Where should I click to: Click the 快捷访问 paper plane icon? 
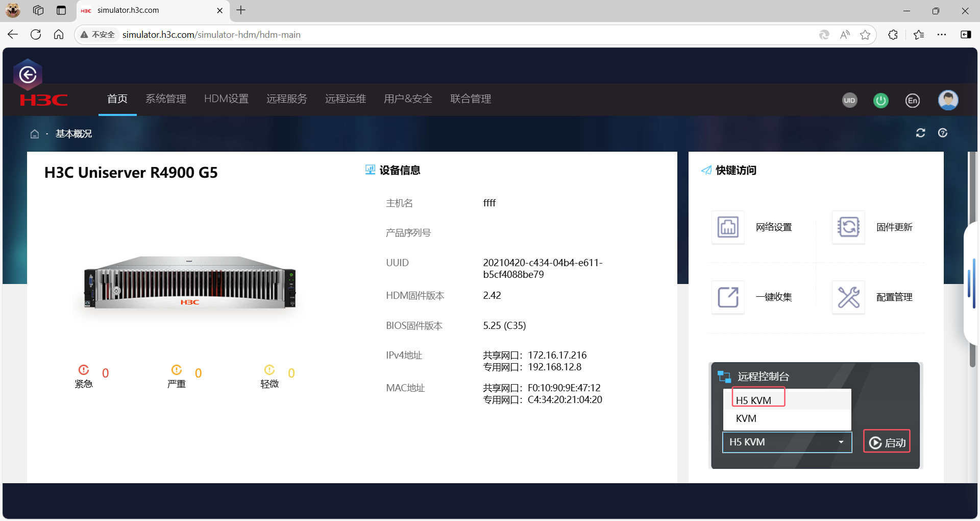pyautogui.click(x=706, y=170)
